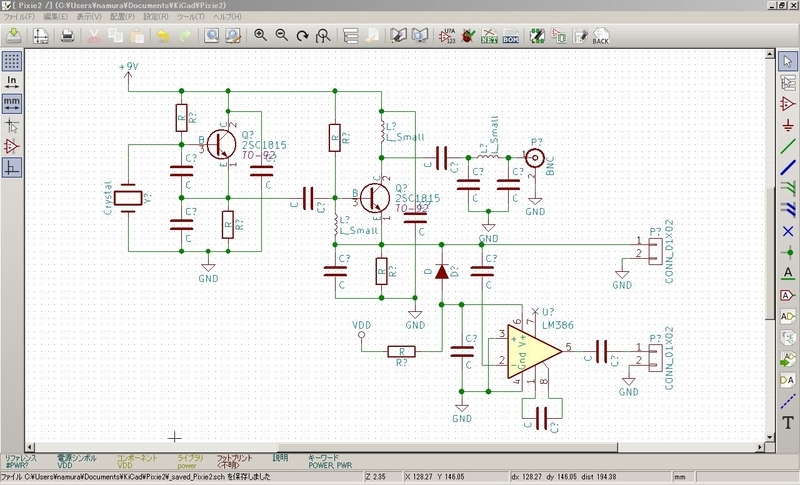
Task: Open the Generate netlist (NET) tool
Action: [x=489, y=37]
